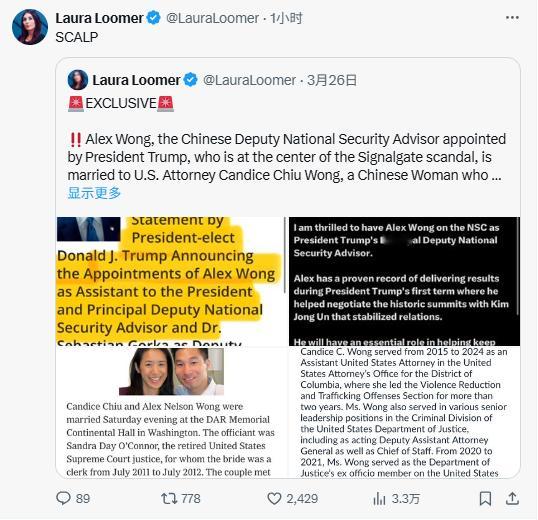This screenshot has height=520, width=538.
Task: Click the verified badge in quoted post
Action: (190, 80)
